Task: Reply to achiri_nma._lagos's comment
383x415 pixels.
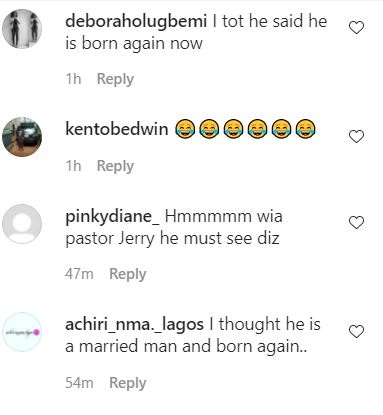Action: [x=128, y=383]
